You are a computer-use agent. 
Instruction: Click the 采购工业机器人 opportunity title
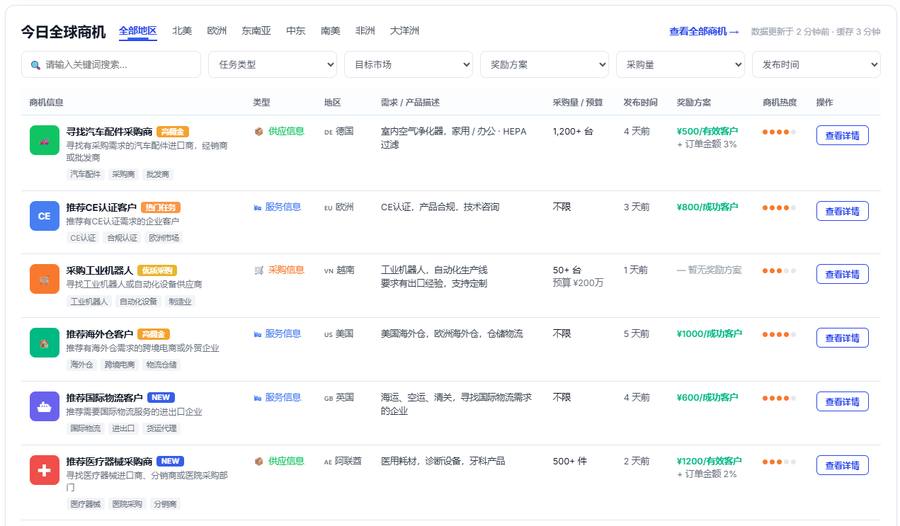point(99,270)
